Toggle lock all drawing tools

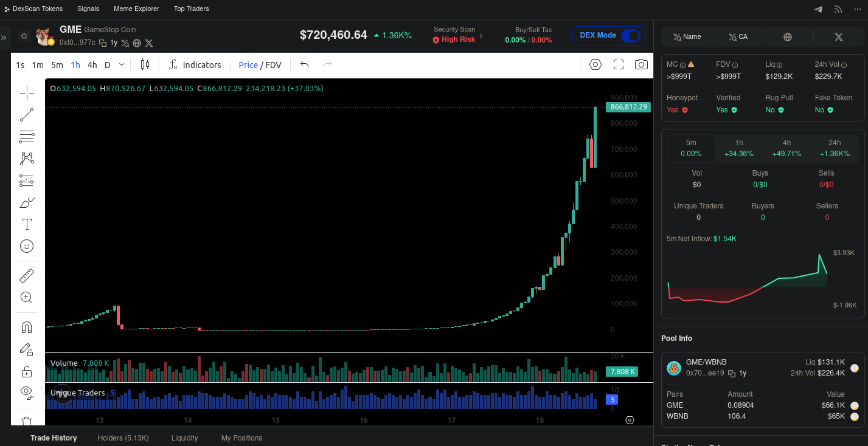pos(27,371)
